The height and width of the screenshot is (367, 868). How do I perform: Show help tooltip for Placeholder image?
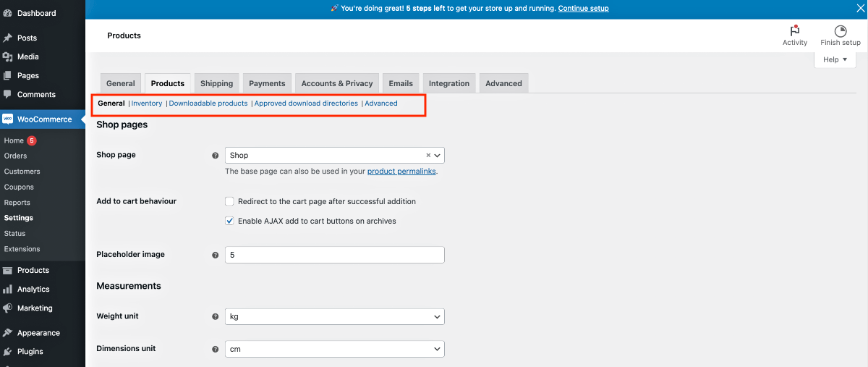click(x=215, y=255)
